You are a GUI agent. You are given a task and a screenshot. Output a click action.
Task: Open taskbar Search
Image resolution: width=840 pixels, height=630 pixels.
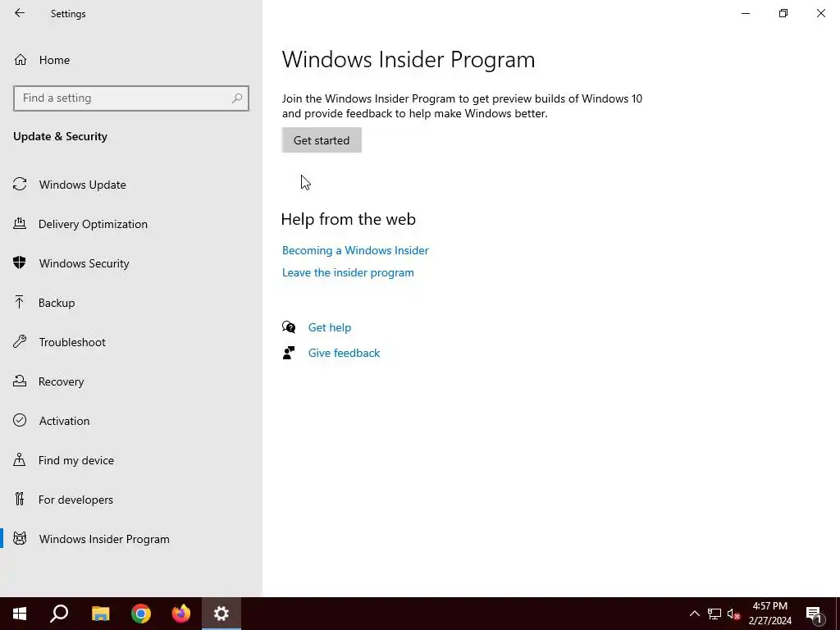click(x=59, y=614)
